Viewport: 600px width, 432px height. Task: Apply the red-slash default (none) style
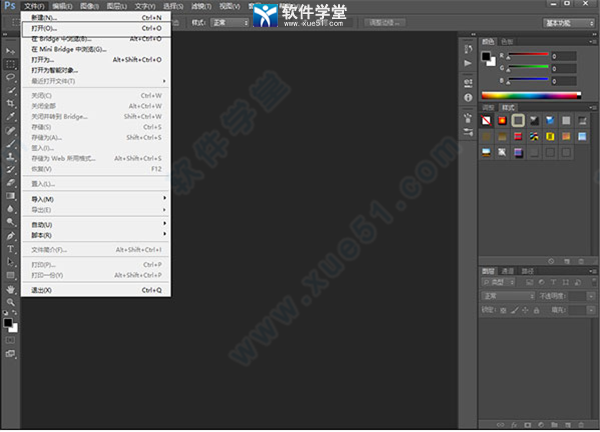point(487,120)
